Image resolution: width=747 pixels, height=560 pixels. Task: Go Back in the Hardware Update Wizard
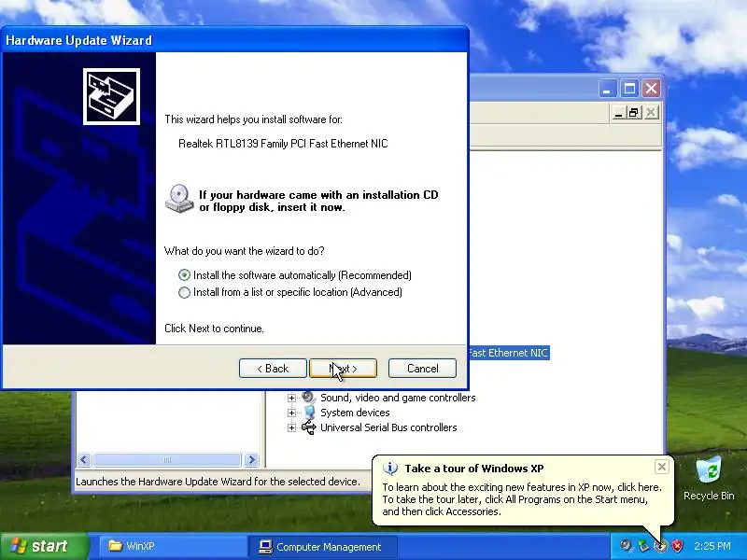click(273, 369)
